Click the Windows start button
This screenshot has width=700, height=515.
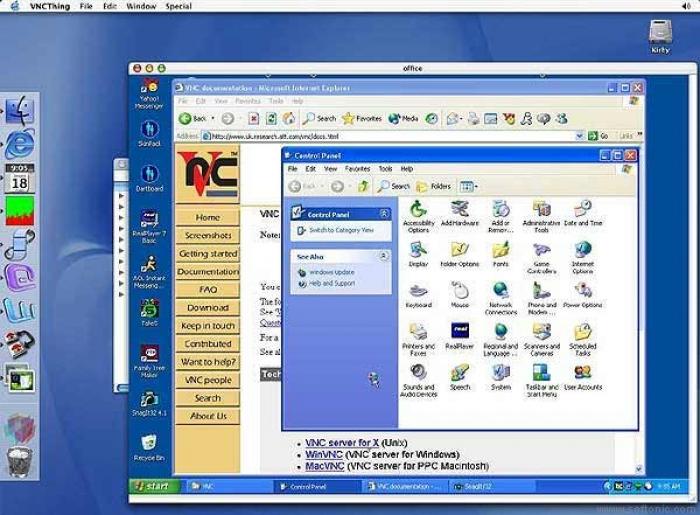point(153,486)
